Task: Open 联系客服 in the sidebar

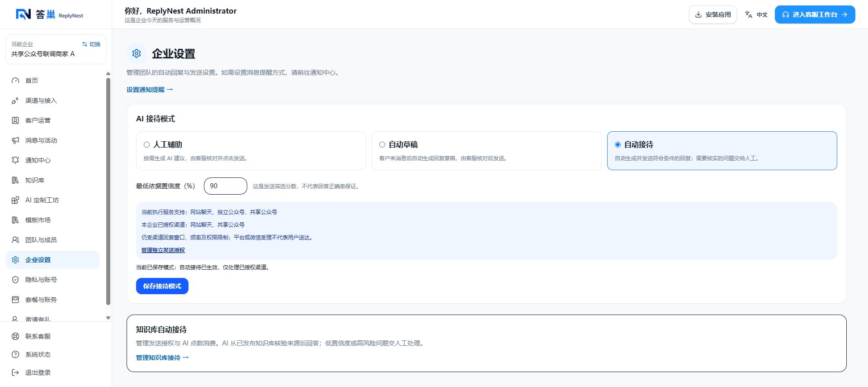Action: tap(52, 336)
